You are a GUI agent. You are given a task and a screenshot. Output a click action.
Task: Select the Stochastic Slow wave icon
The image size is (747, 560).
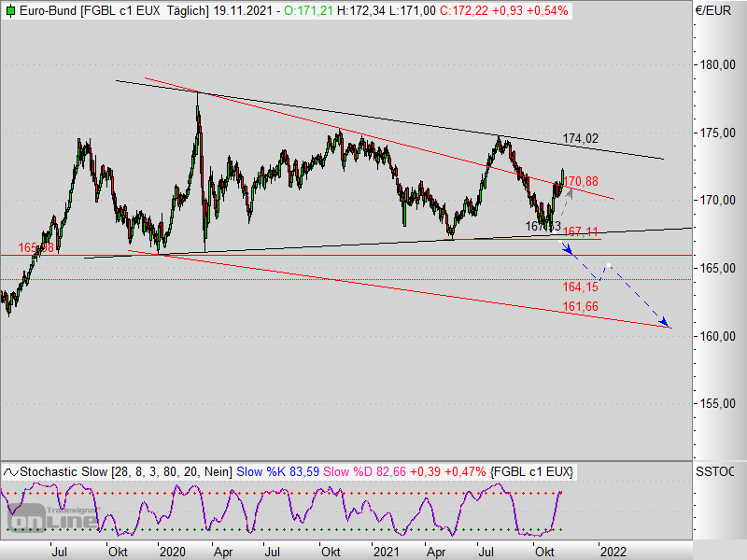[9, 471]
